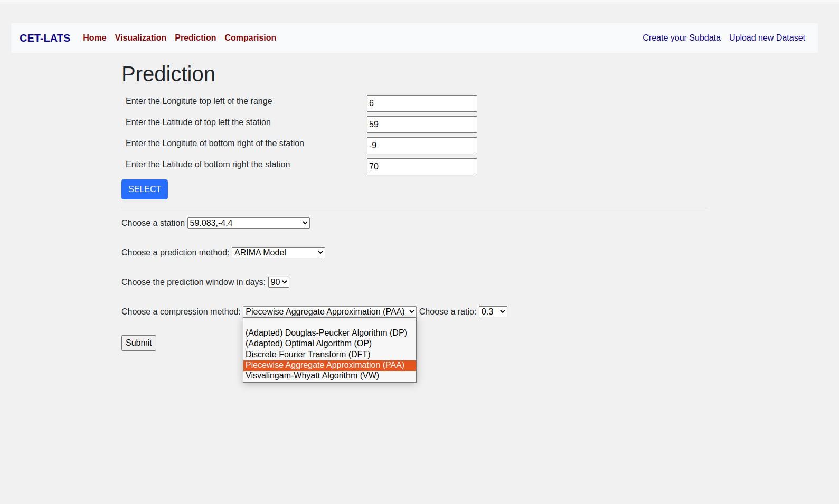Viewport: 839px width, 504px height.
Task: Go to the Home page
Action: point(95,38)
